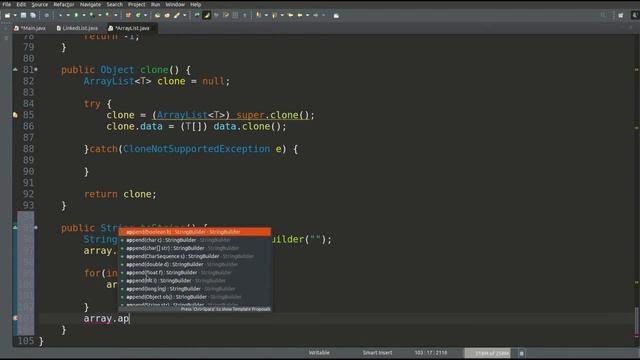Click the Save All toolbar icon
Image resolution: width=640 pixels, height=360 pixels.
[33, 16]
